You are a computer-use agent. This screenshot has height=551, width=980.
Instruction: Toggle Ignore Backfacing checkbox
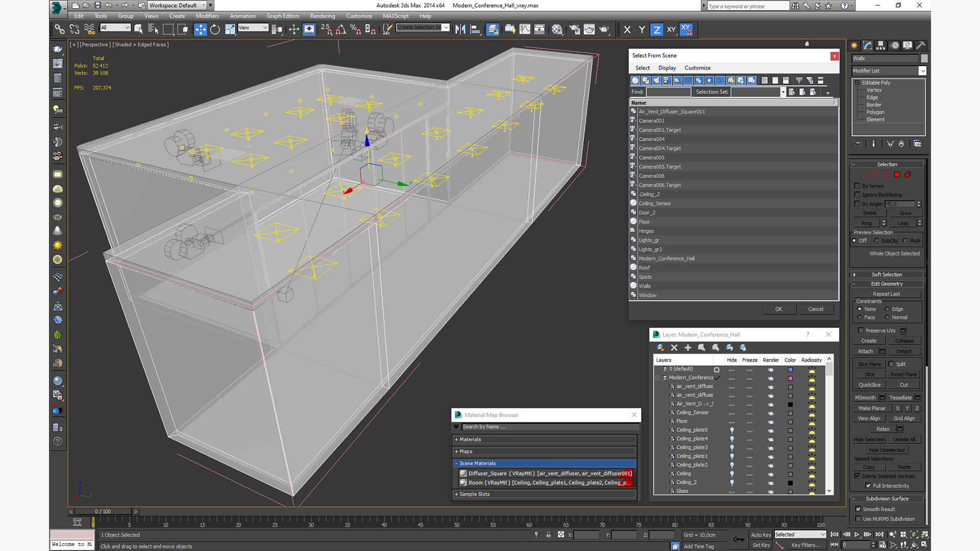click(x=857, y=194)
